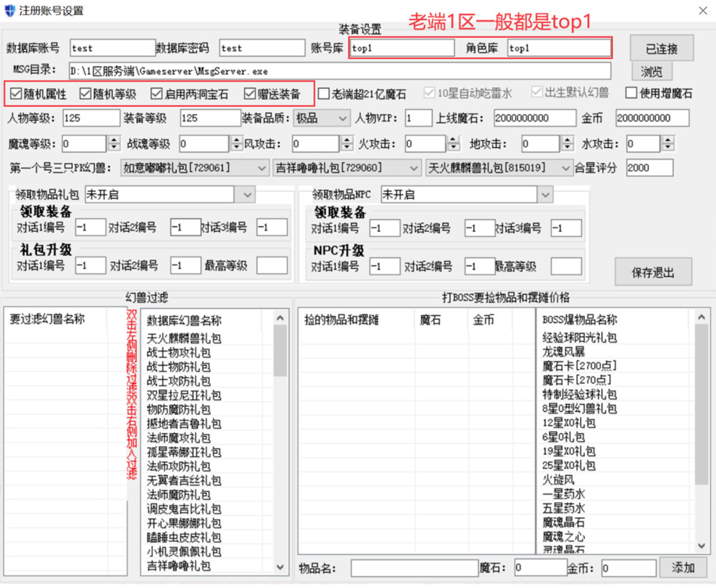The width and height of the screenshot is (716, 588).
Task: Expand the 领取物品礼包 未开启 dropdown
Action: pyautogui.click(x=247, y=194)
